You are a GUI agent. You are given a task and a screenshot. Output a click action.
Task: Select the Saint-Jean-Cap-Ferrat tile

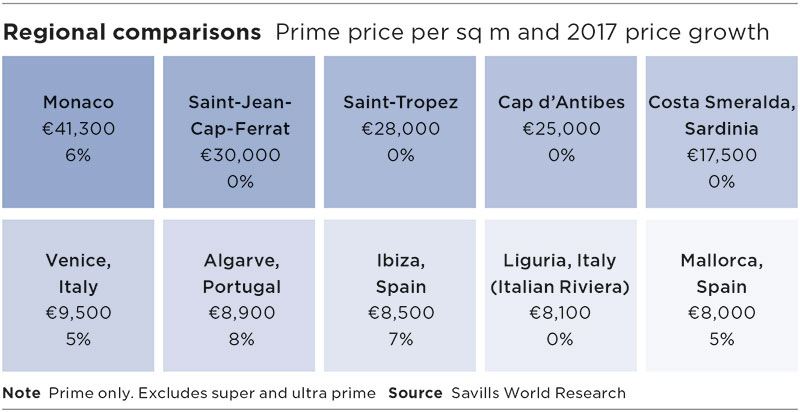(x=239, y=132)
